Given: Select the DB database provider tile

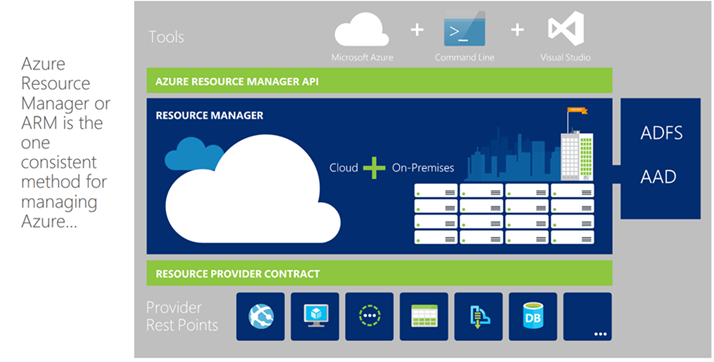Looking at the screenshot, I should [x=533, y=316].
